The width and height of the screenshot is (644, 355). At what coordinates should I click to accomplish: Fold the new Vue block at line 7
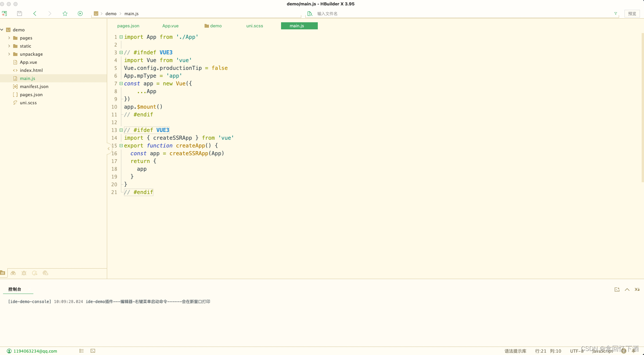[x=121, y=84]
